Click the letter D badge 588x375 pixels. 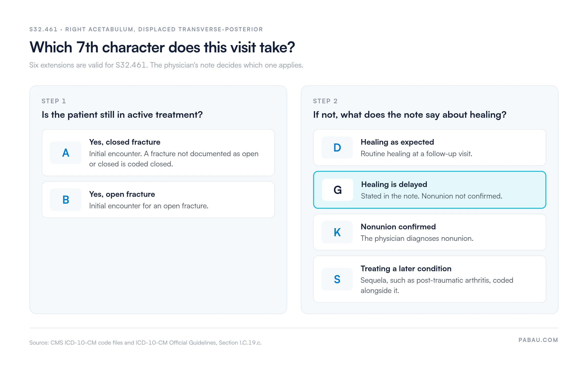tap(337, 148)
